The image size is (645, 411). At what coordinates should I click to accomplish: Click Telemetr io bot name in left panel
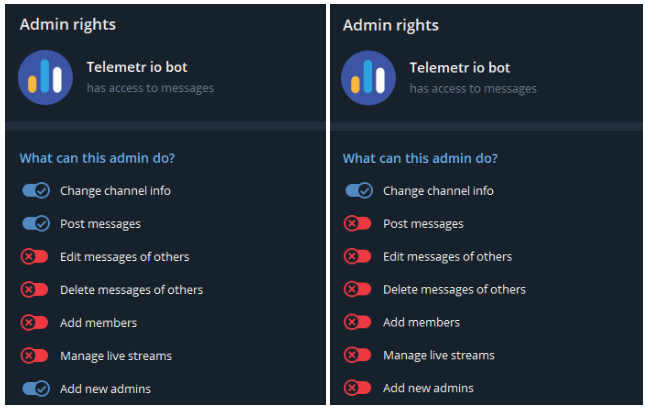click(137, 68)
